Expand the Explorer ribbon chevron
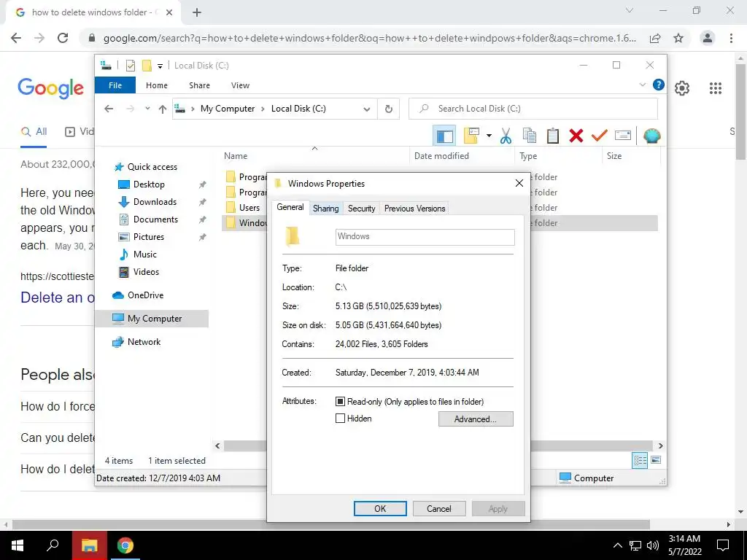 (x=642, y=85)
